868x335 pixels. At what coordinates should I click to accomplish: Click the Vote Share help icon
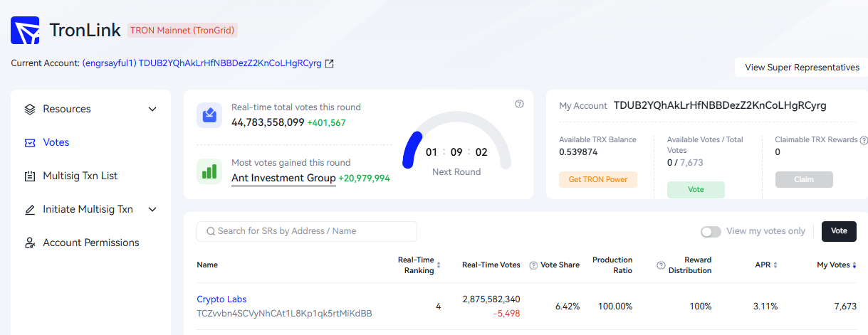pyautogui.click(x=533, y=265)
